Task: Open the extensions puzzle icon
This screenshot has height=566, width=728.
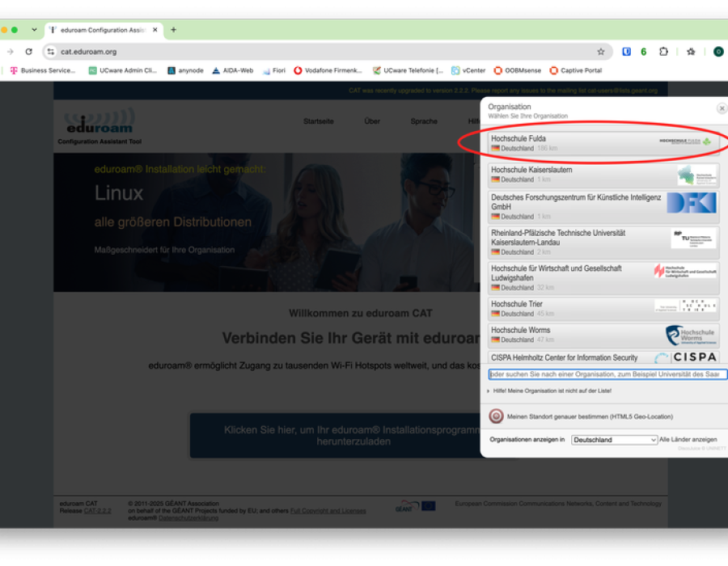Action: pos(663,52)
